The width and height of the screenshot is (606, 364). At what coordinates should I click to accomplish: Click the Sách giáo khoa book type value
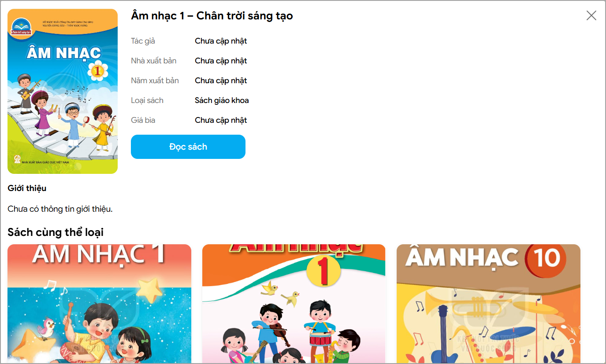point(222,100)
